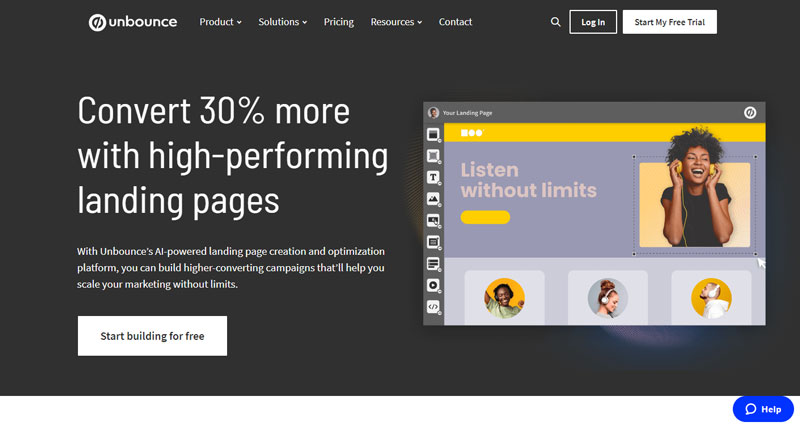Click the white shapes logo on yellow bar
The width and height of the screenshot is (800, 424).
[472, 133]
